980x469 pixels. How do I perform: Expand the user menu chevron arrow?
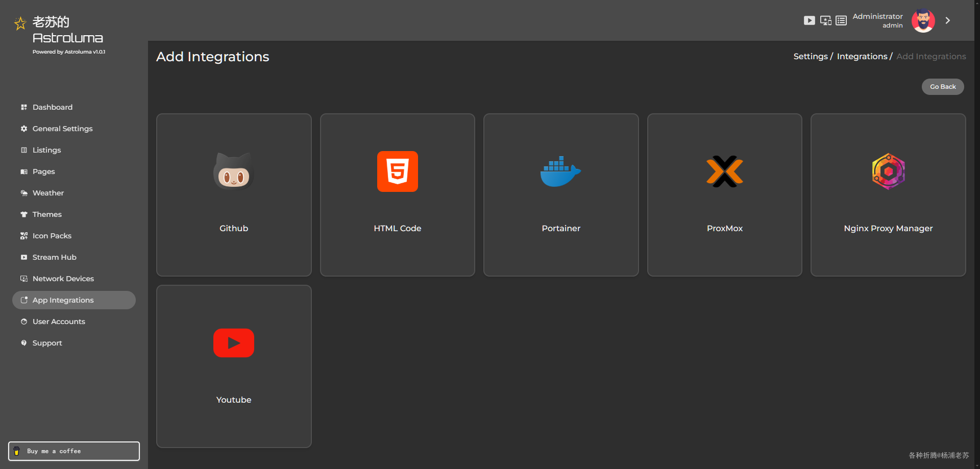948,20
